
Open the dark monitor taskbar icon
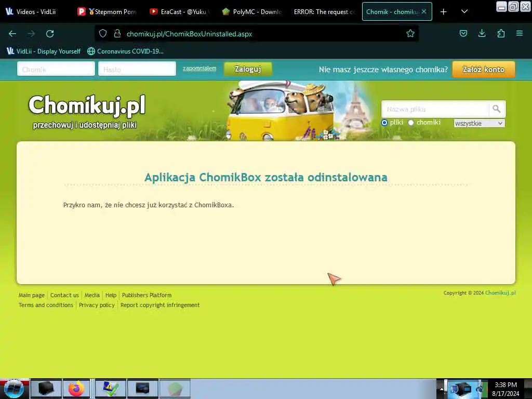click(x=143, y=389)
